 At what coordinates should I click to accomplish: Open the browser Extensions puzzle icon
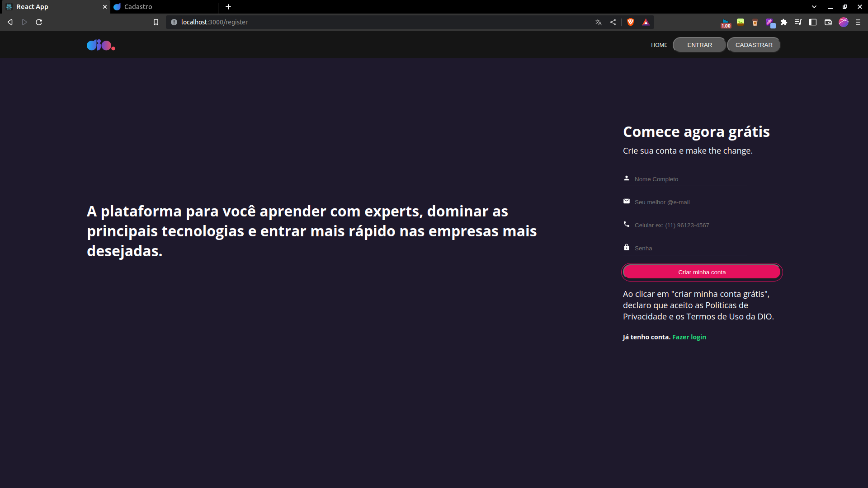point(784,22)
